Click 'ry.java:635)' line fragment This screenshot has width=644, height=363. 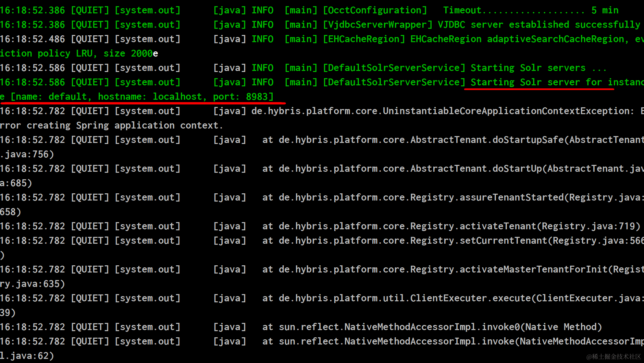33,284
